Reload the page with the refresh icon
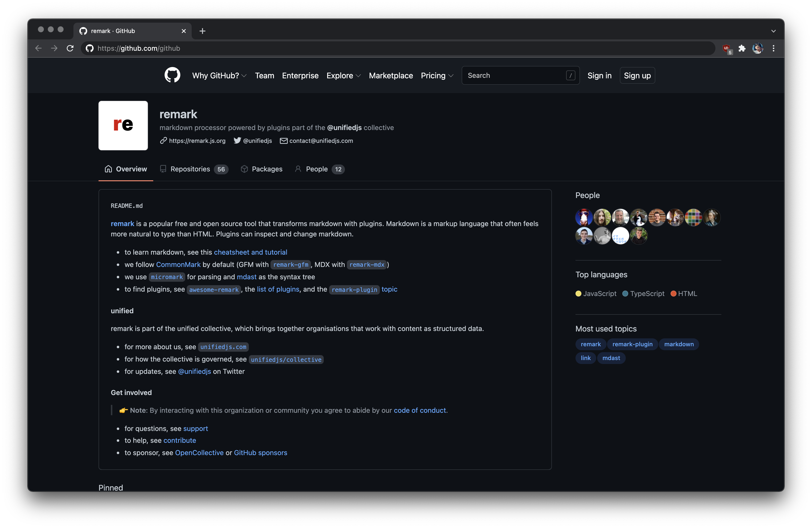812x528 pixels. (70, 48)
